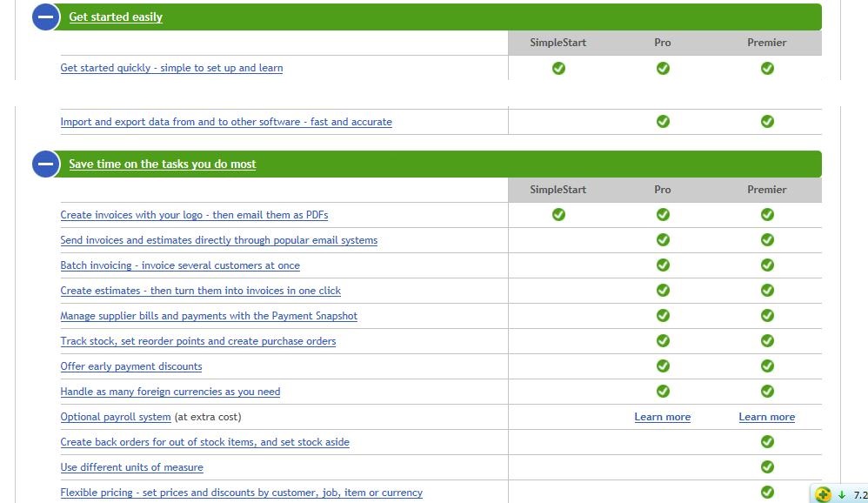Click Pro checkmark for Manage supplier bills
The width and height of the screenshot is (868, 503).
(x=664, y=316)
